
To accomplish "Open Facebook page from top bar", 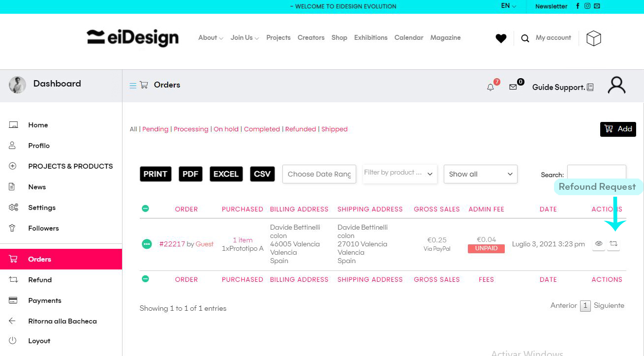I will click(578, 6).
